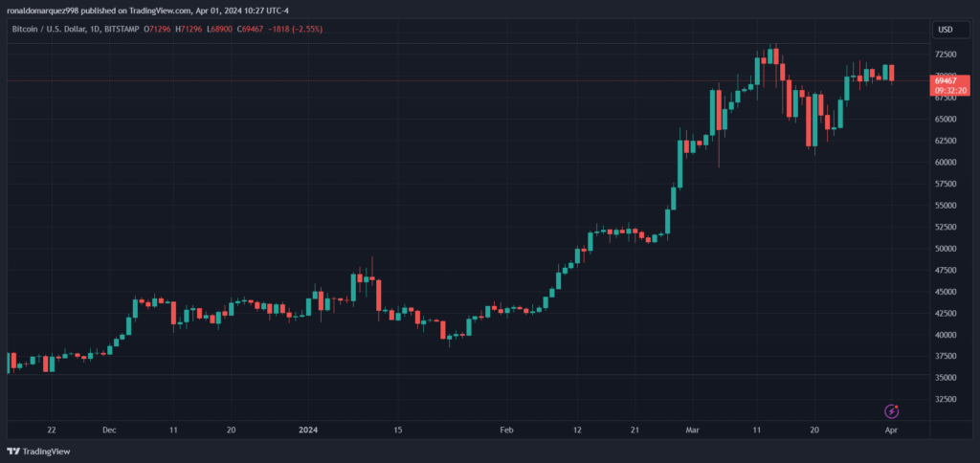Click the ronaldomarquez998 publisher name in header
The image size is (980, 463).
(42, 10)
